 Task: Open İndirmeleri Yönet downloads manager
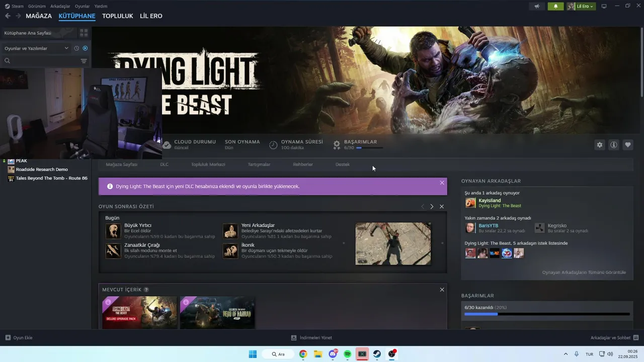pos(311,338)
